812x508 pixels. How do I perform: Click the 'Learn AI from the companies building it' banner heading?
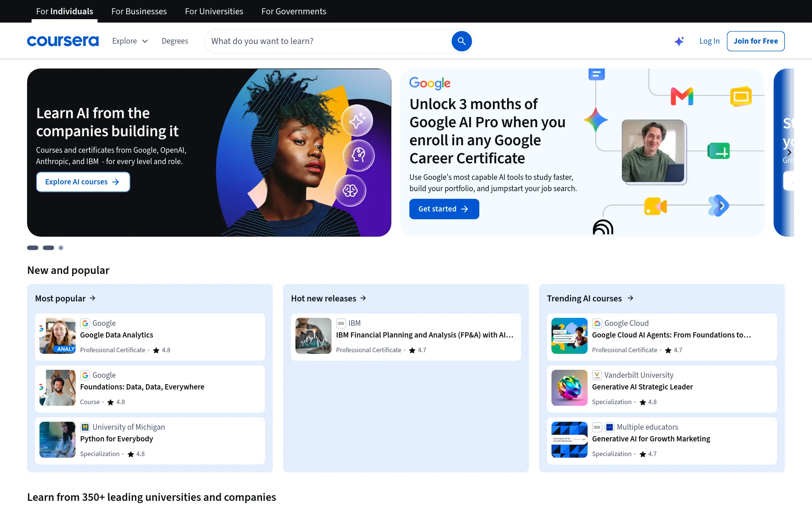click(x=108, y=122)
